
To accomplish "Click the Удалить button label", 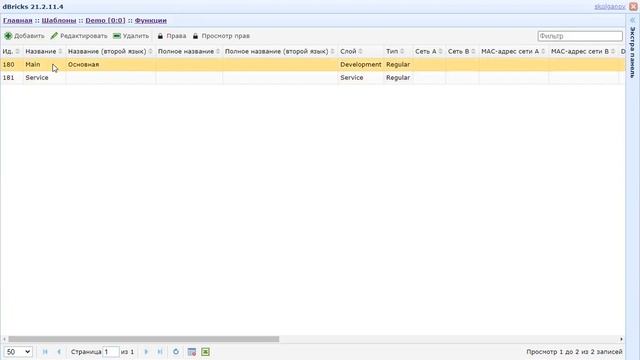I will (x=136, y=36).
